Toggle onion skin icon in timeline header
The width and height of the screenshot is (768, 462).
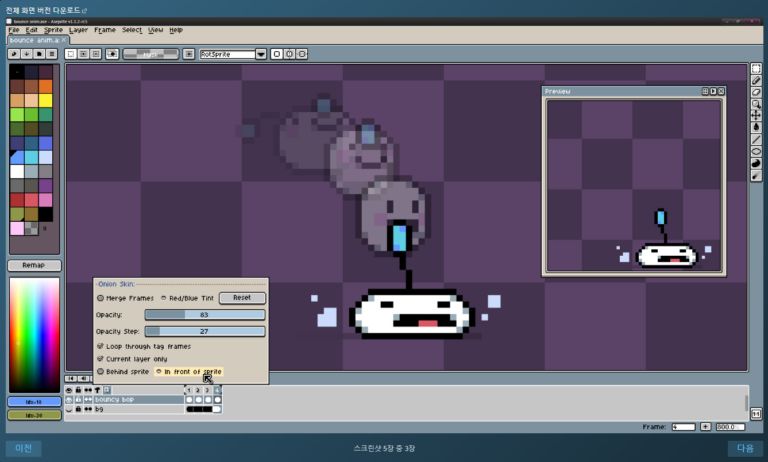[x=107, y=390]
